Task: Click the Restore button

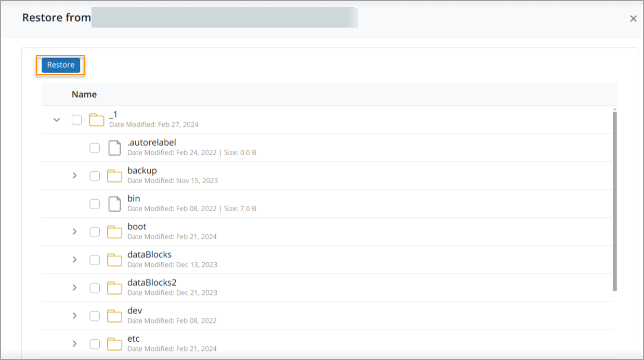Action: point(60,65)
